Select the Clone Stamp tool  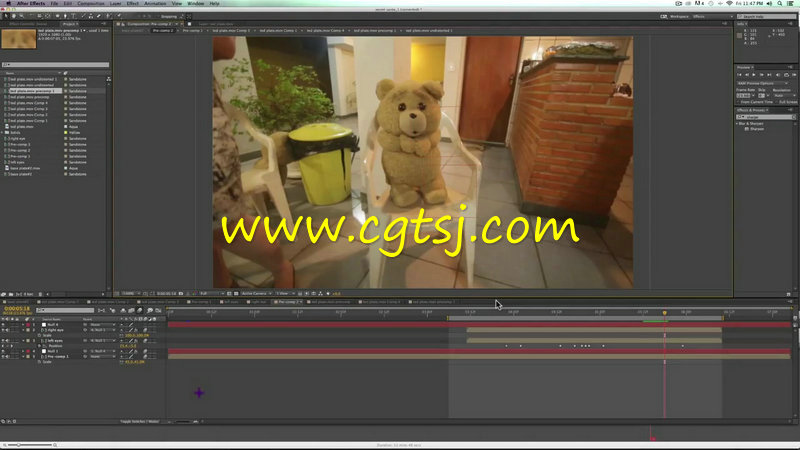coord(91,16)
